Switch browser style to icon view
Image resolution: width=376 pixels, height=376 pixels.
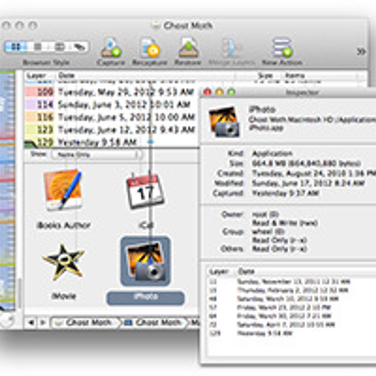point(16,47)
